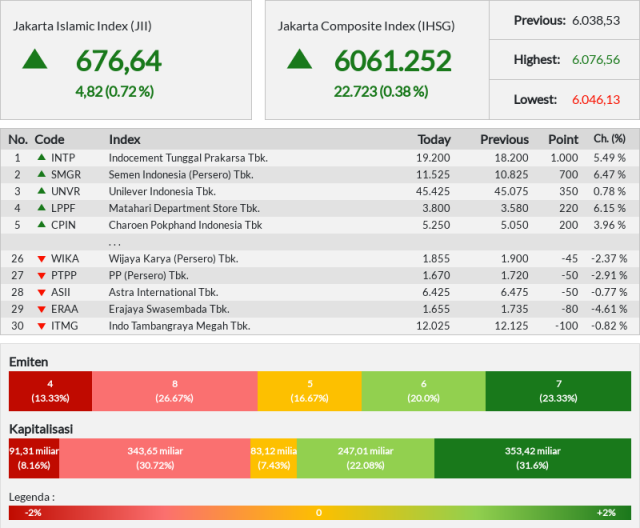Click PP (Persero) Tbk. name

(149, 275)
